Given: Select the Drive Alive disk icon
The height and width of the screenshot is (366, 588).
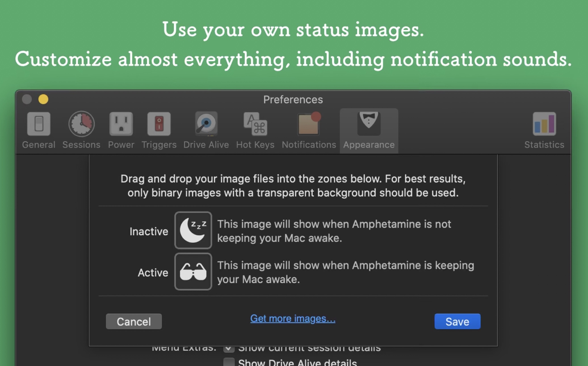Looking at the screenshot, I should pyautogui.click(x=206, y=124).
